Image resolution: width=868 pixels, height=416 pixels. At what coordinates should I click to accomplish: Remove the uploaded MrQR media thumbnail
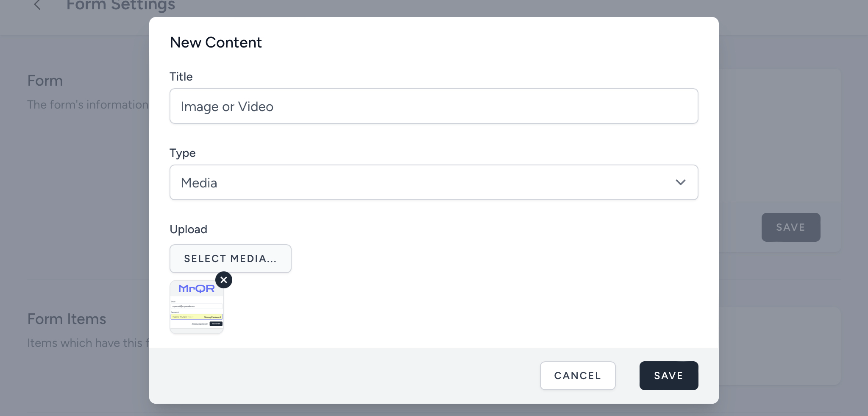tap(224, 280)
